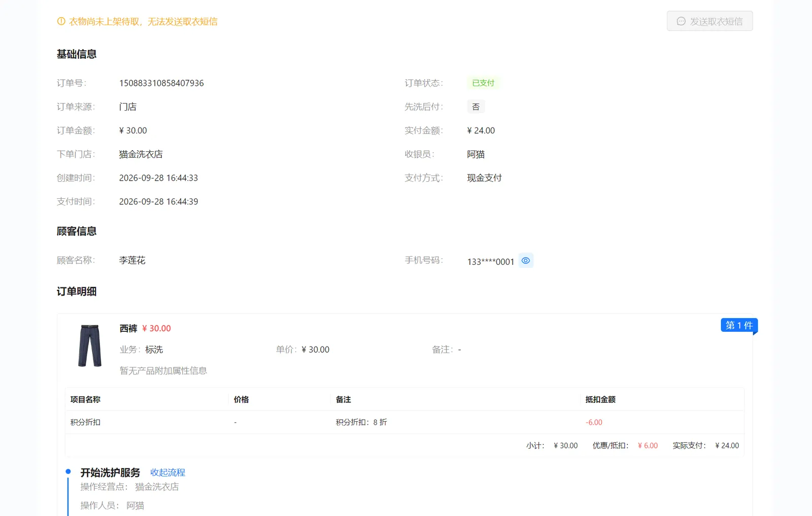Click cashier name 阿猫 beside 收银员
This screenshot has width=812, height=516.
[x=476, y=154]
